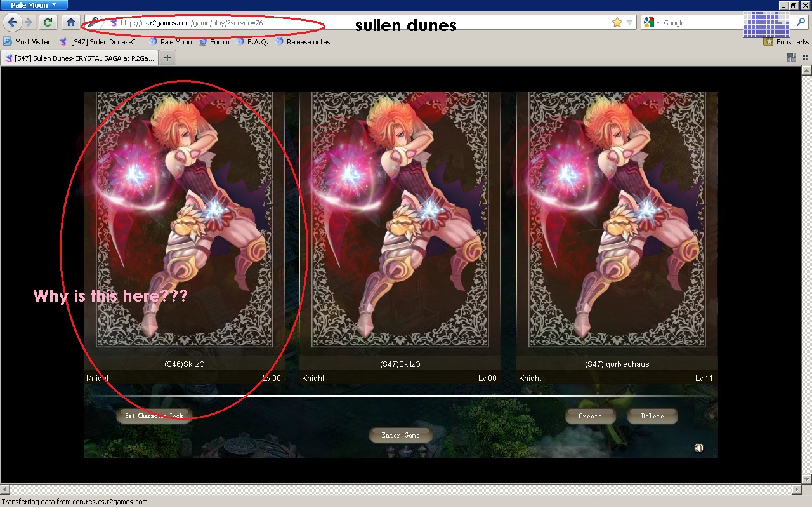Open the Most Visited bookmarks menu
The image size is (812, 508).
point(27,42)
